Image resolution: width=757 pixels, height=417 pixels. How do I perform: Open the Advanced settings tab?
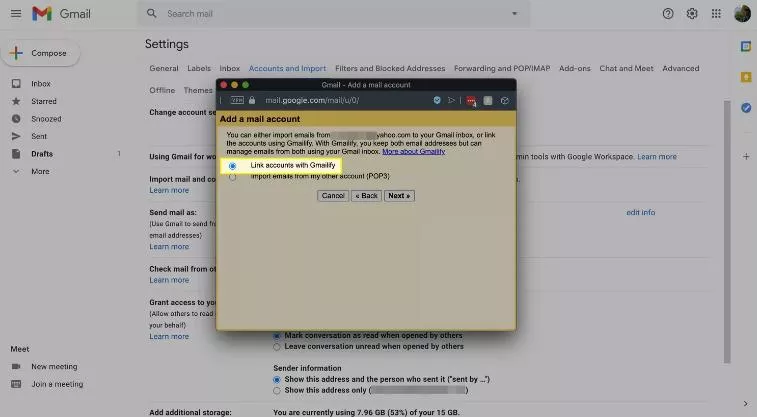[681, 69]
